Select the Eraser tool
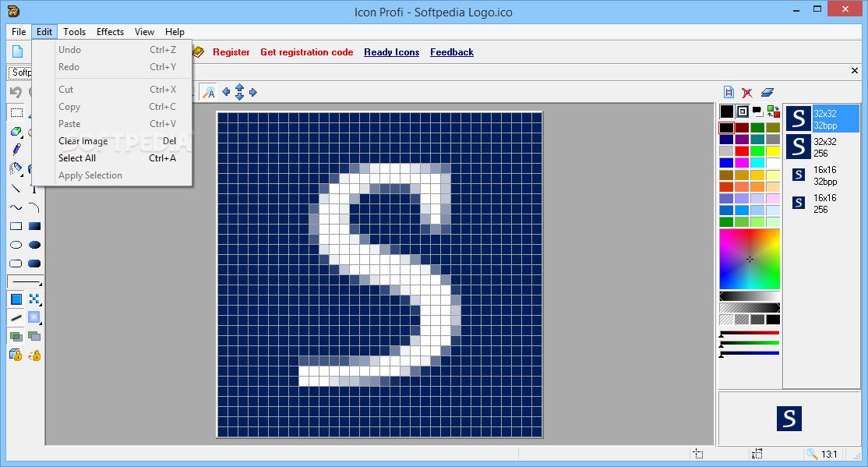The image size is (868, 467). pos(16,131)
